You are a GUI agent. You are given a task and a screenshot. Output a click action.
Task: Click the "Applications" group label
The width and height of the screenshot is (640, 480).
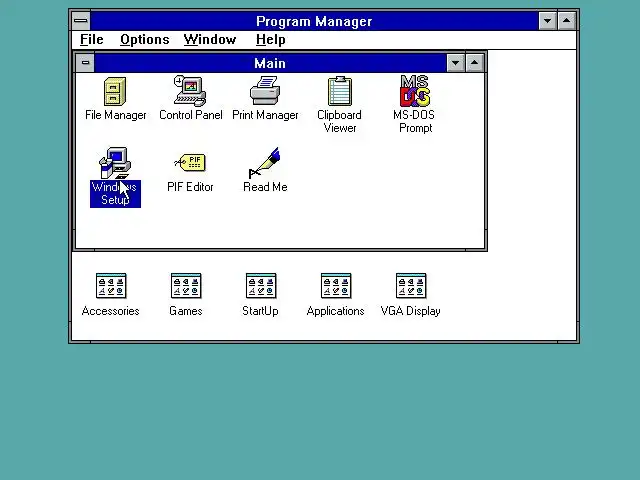pos(336,311)
